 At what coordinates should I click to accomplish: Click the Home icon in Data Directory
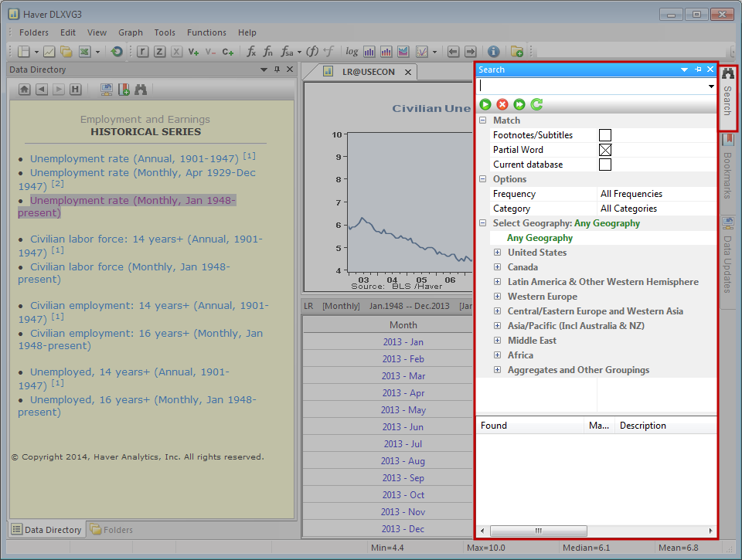point(25,89)
